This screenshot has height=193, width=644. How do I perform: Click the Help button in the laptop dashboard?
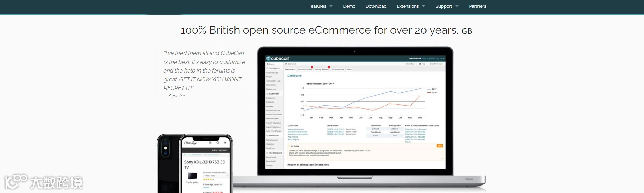coord(422,64)
